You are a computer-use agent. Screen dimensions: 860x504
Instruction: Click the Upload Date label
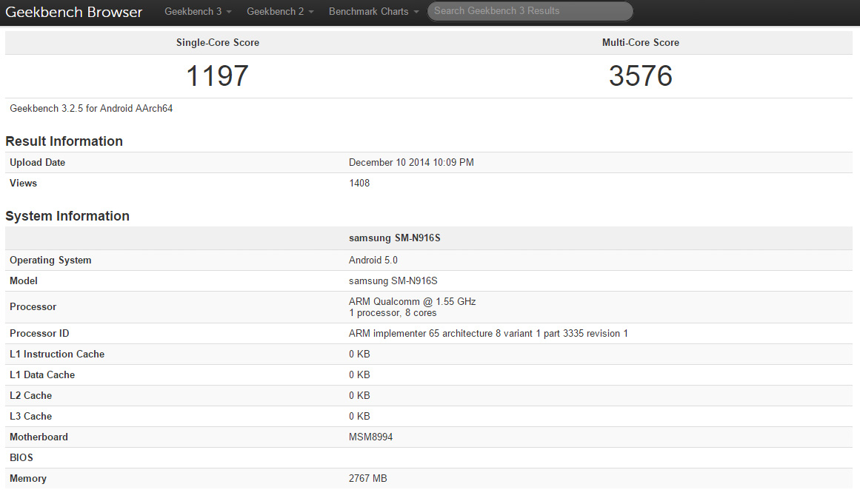37,163
